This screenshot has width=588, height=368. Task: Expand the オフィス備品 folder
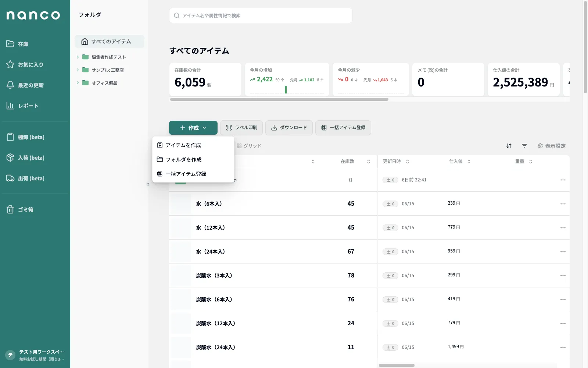78,83
